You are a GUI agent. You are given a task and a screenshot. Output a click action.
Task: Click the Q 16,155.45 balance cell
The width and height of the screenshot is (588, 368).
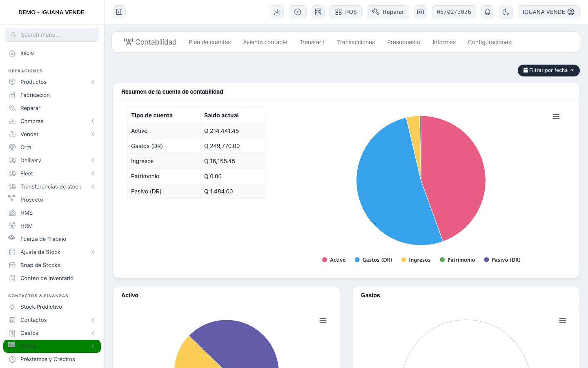(233, 161)
